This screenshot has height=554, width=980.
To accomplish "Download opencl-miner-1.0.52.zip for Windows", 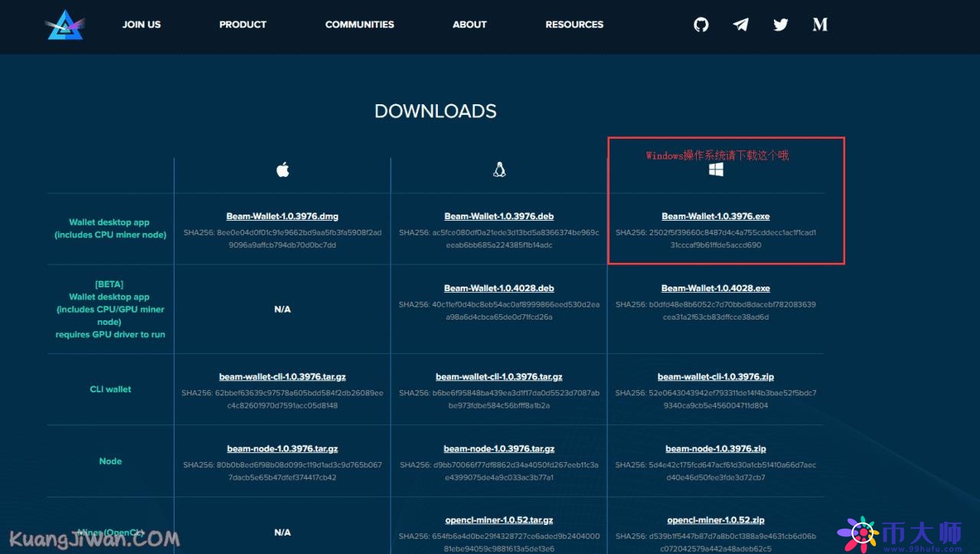I will pos(716,520).
